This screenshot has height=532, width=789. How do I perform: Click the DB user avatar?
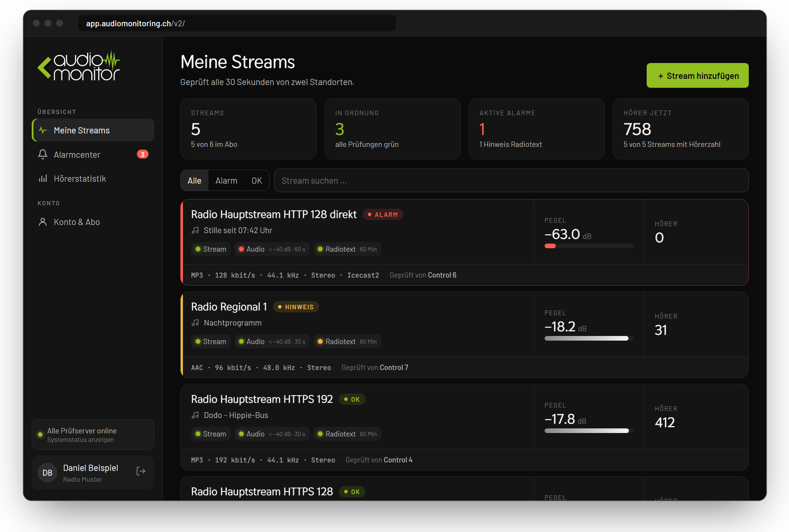pos(47,473)
